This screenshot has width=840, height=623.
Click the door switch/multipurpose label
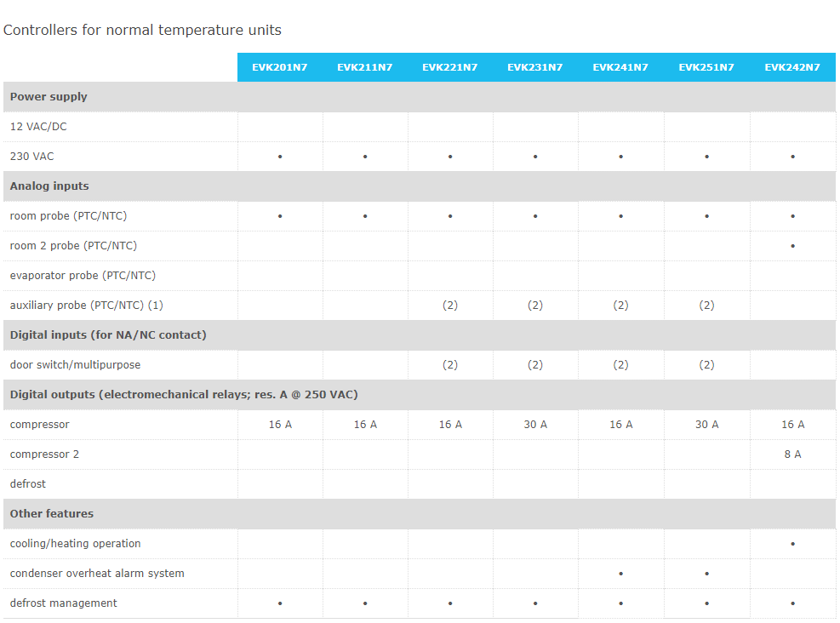tap(76, 365)
